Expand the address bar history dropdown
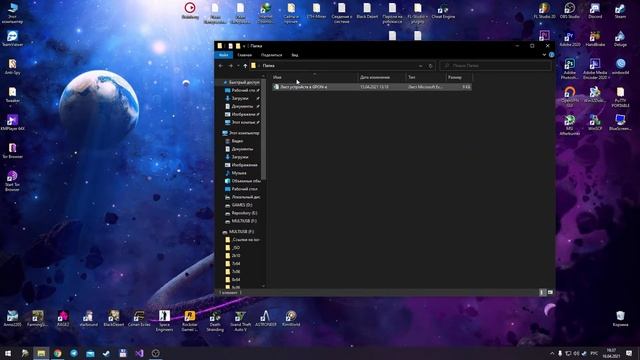Viewport: 640px width, 360px height. (420, 66)
